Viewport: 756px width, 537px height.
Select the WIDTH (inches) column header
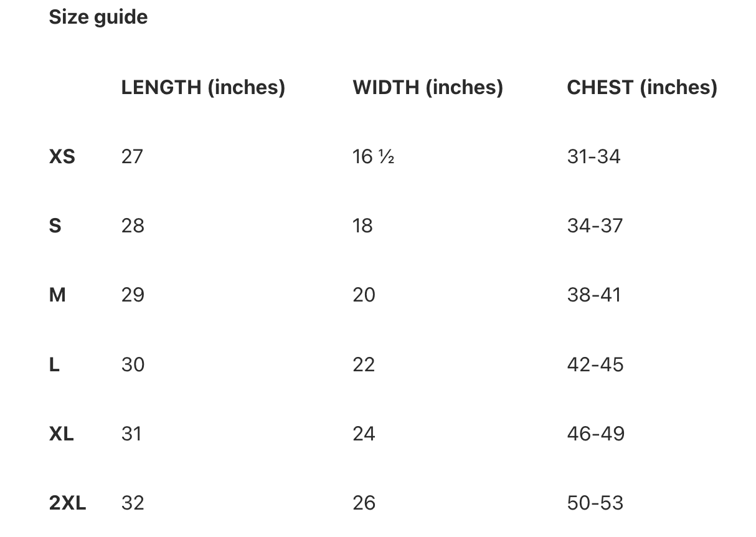tap(428, 87)
